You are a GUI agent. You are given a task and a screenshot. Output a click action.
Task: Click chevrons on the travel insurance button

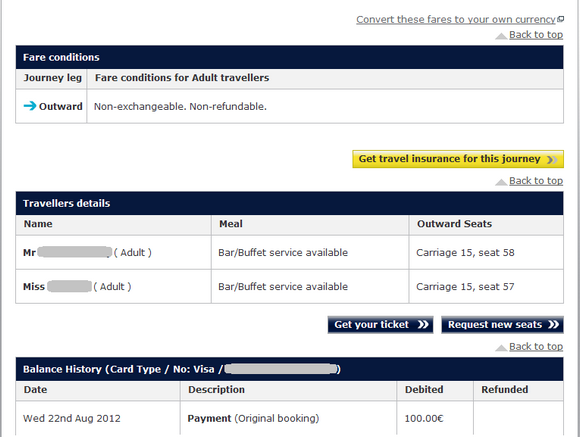[552, 160]
